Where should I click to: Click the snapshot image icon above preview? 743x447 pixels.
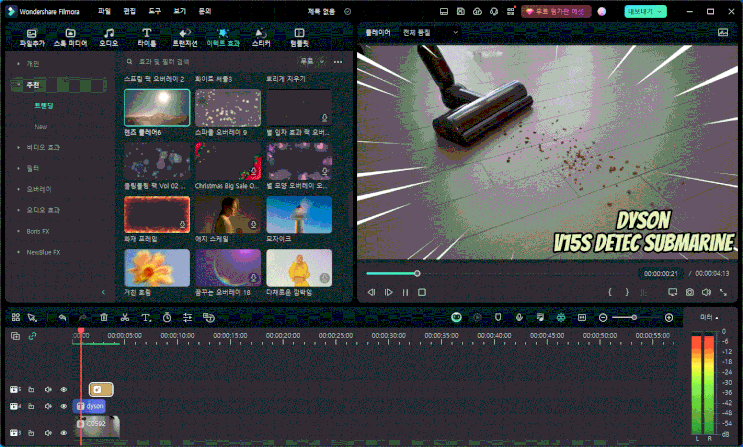coord(723,32)
